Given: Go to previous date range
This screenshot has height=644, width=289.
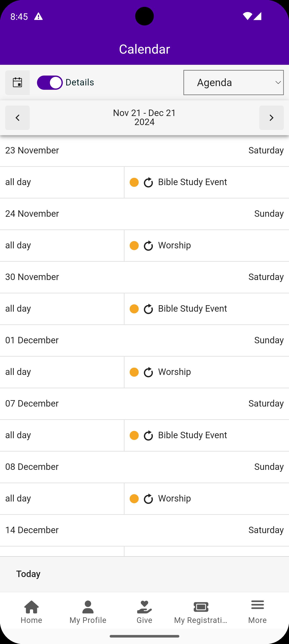Looking at the screenshot, I should [x=17, y=118].
